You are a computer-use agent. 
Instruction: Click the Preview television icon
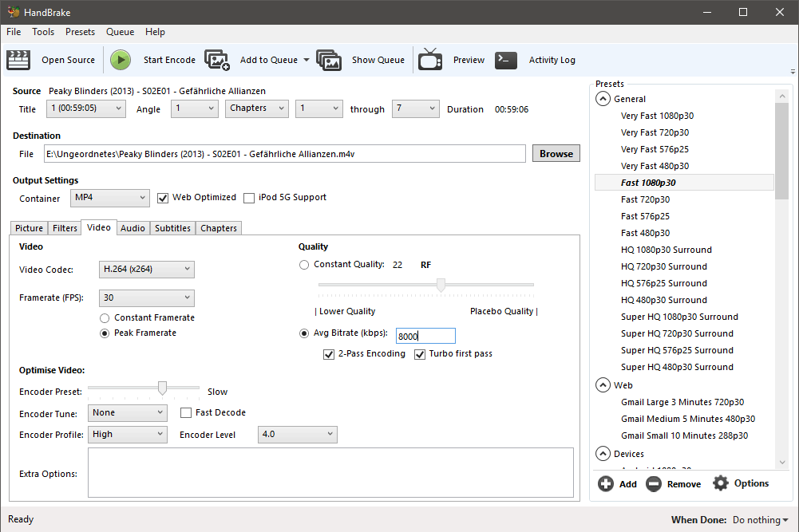point(430,60)
